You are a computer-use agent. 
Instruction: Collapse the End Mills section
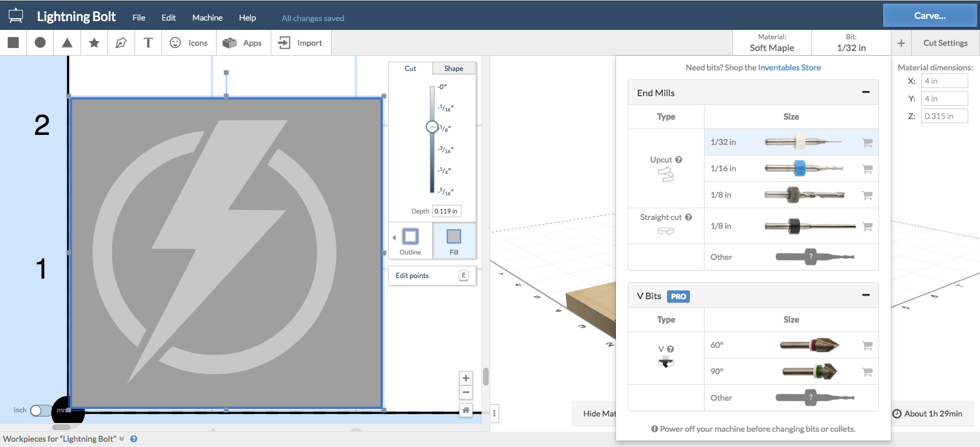pyautogui.click(x=866, y=92)
